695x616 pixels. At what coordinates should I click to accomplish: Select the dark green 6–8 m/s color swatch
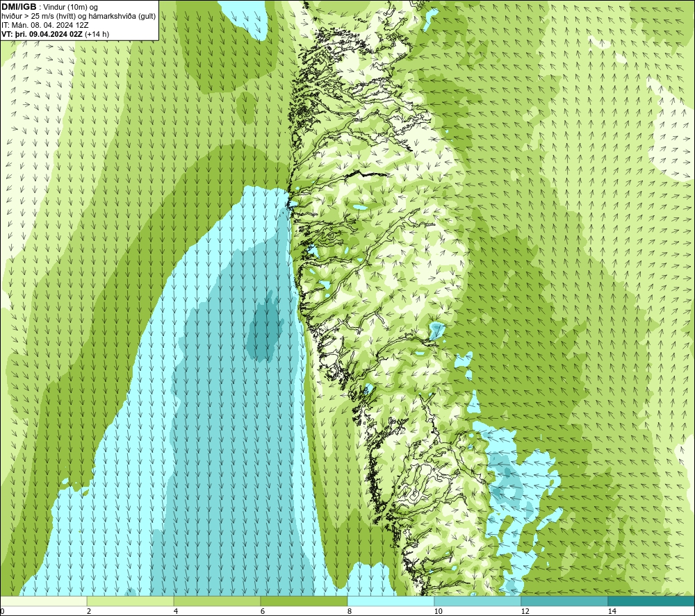pyautogui.click(x=304, y=601)
